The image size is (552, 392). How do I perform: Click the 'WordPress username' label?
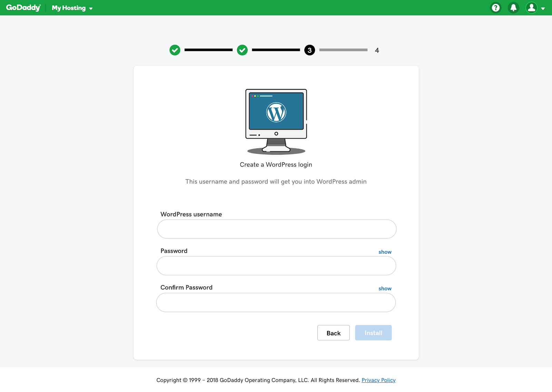pos(191,214)
